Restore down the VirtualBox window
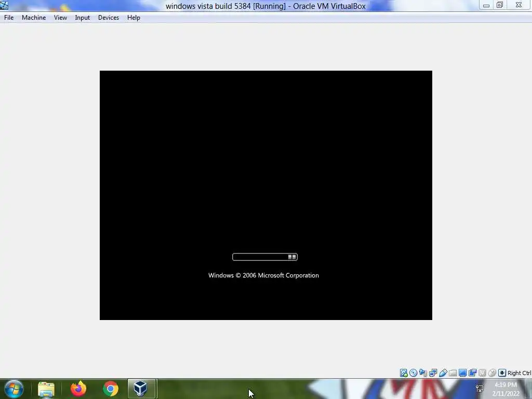 click(500, 5)
